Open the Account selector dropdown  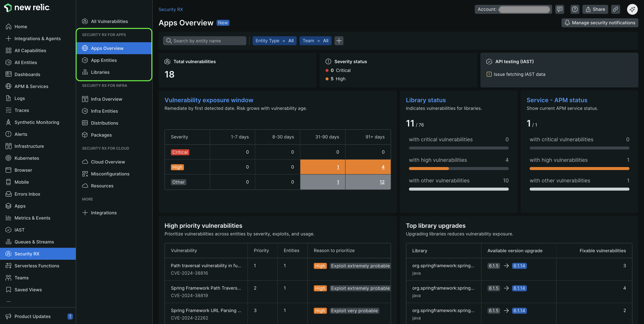pos(513,9)
